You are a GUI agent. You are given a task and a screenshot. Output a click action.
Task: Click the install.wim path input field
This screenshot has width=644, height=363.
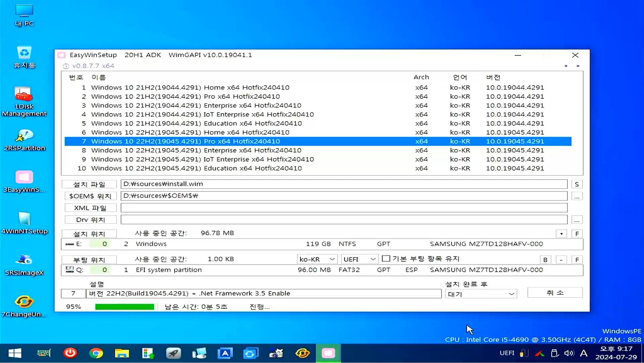[344, 184]
